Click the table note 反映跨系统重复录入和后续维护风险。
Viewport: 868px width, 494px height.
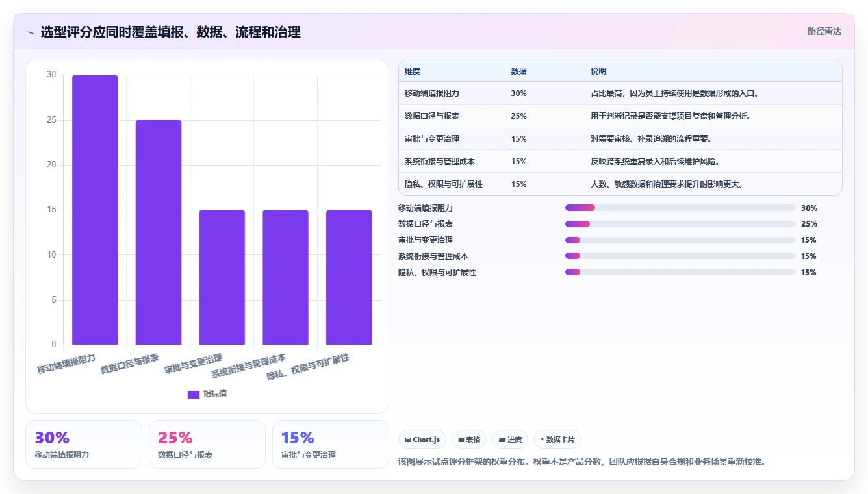[655, 162]
